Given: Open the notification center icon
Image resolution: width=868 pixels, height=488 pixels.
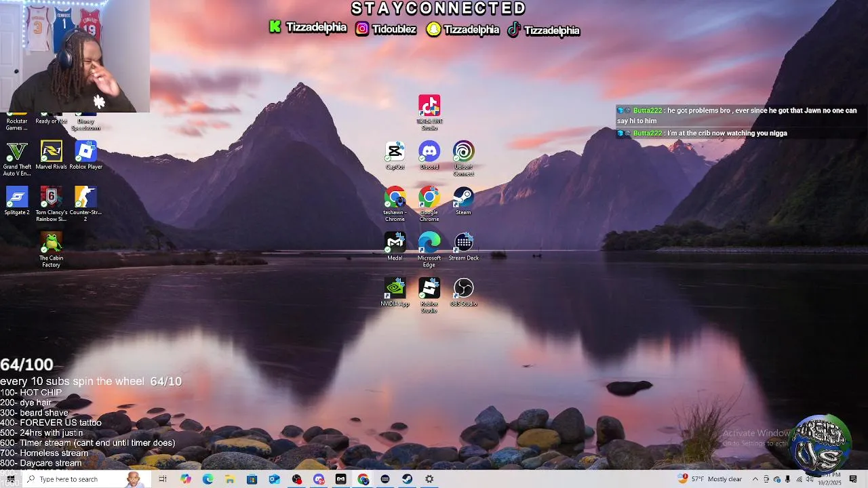Looking at the screenshot, I should 853,479.
